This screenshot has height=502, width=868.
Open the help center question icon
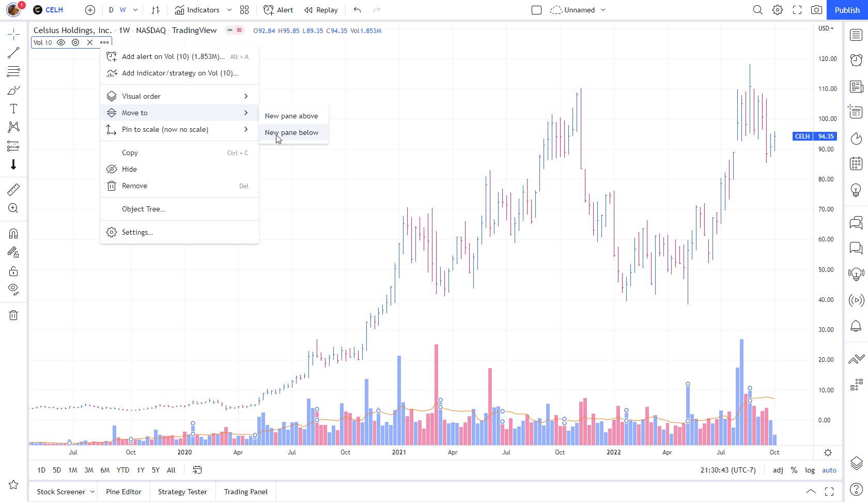coord(856,489)
